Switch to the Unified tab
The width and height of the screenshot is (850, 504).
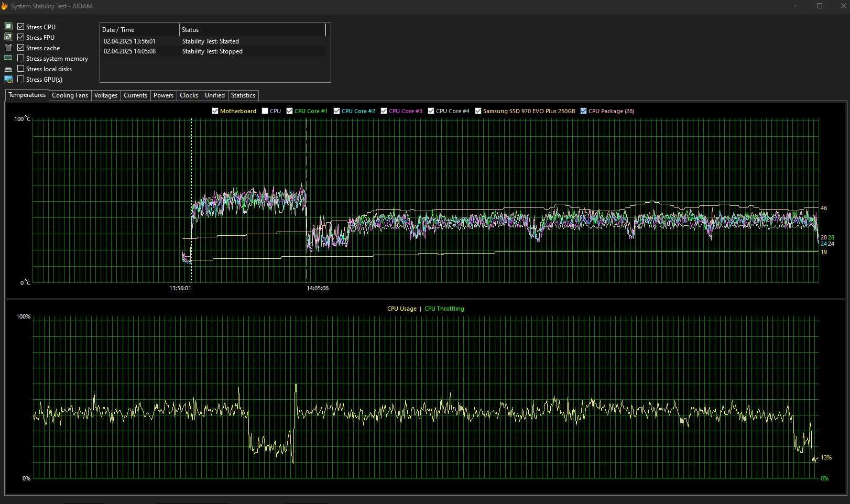tap(215, 95)
